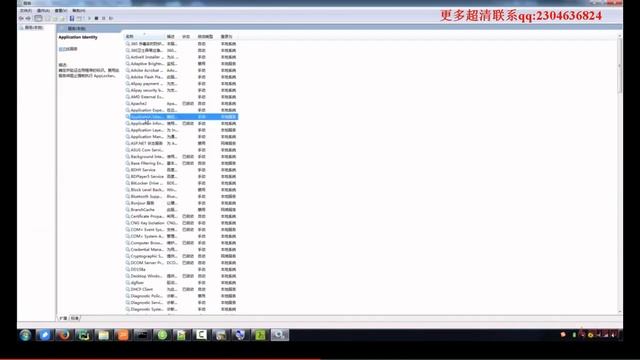This screenshot has height=360, width=640.
Task: Click the Restart Service toolbar icon
Action: (111, 18)
